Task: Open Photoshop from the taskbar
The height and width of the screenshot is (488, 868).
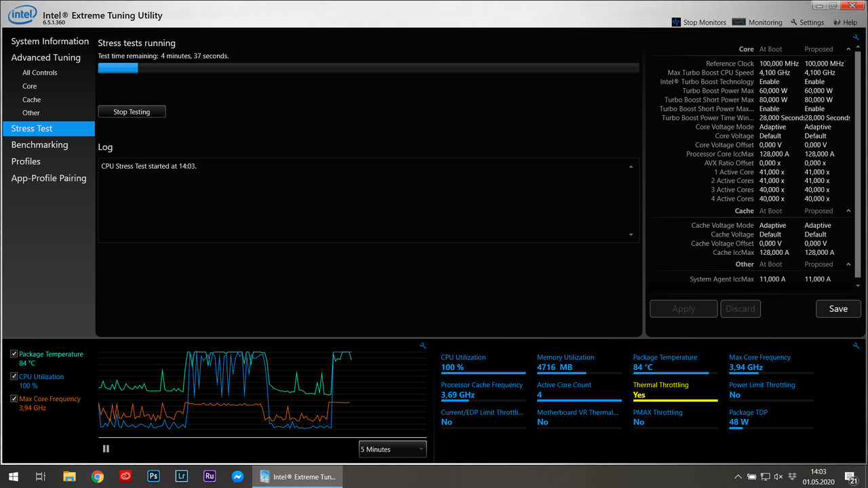Action: click(153, 476)
